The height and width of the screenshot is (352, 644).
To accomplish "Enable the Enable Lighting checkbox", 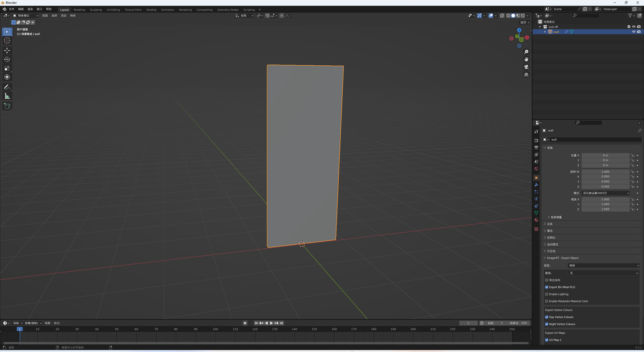I will click(547, 294).
